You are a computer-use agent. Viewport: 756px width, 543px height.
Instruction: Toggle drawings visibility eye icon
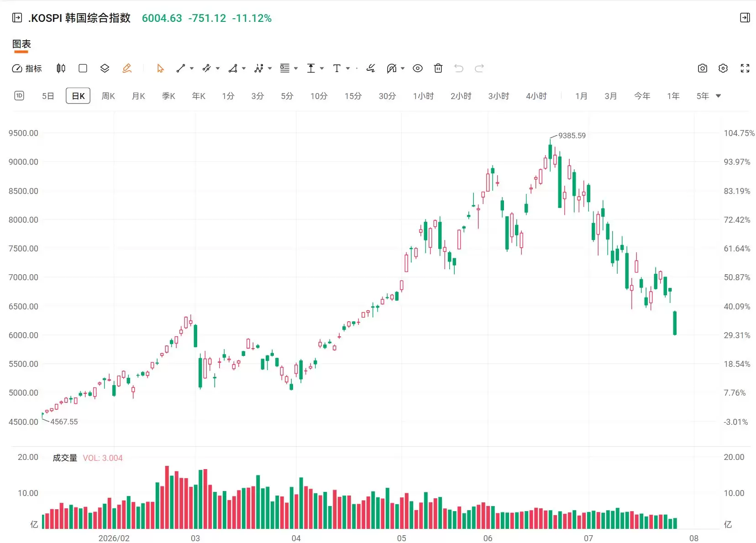tap(418, 68)
